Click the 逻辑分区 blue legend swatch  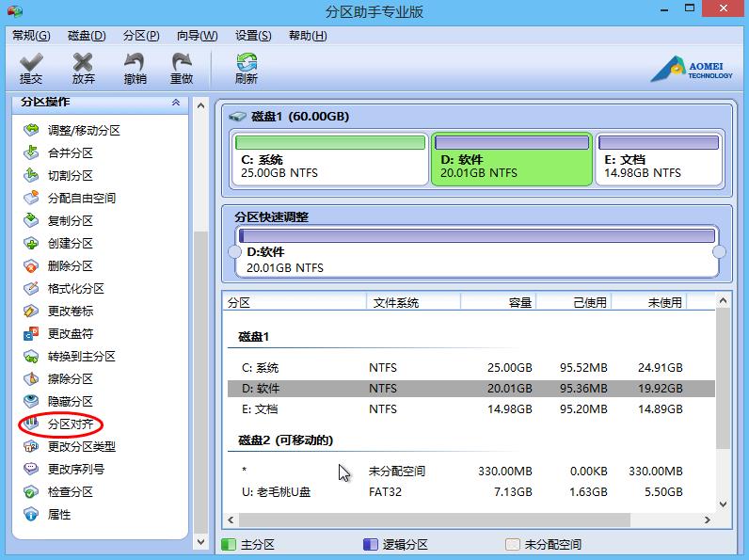pos(371,544)
